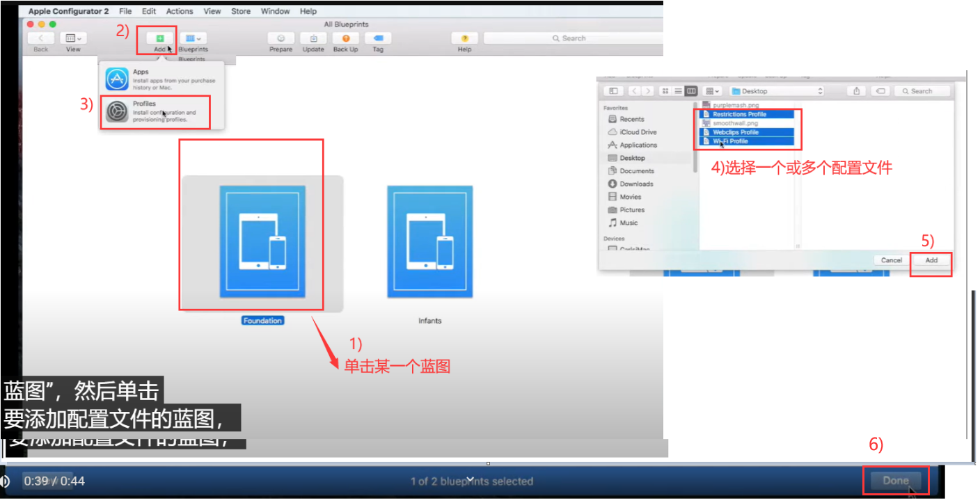The image size is (980, 503).
Task: Open the Store menu
Action: point(241,11)
